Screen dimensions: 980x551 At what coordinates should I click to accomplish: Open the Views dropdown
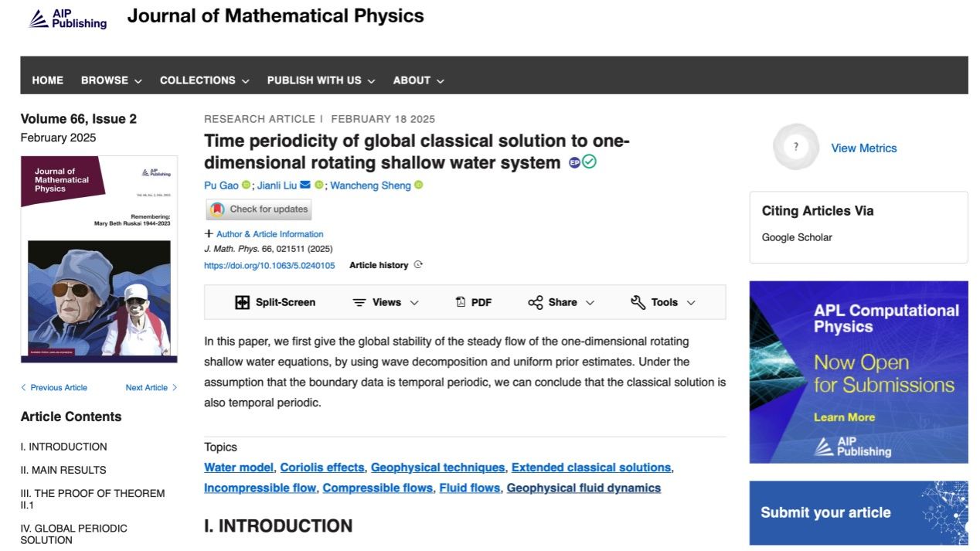pos(386,302)
